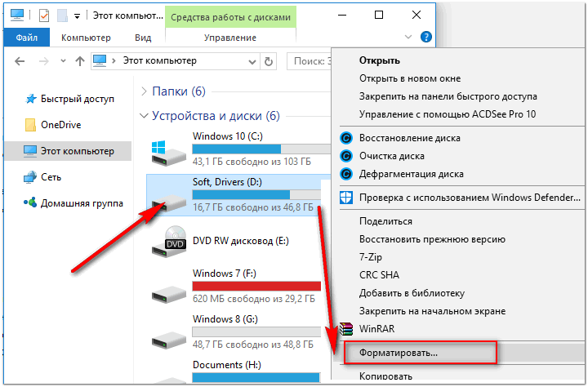Choose Закрепить на панели быстрого доступа

click(x=448, y=96)
